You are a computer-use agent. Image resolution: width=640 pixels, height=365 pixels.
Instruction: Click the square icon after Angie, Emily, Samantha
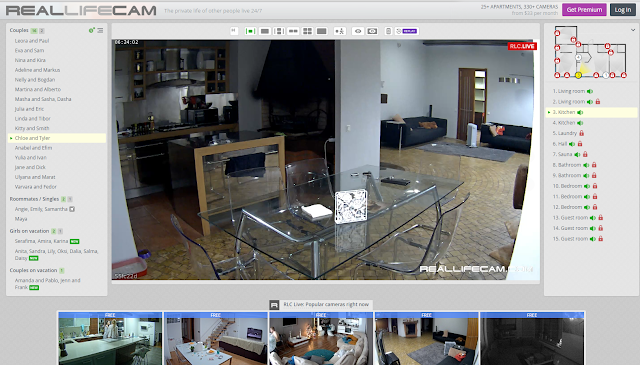click(72, 209)
